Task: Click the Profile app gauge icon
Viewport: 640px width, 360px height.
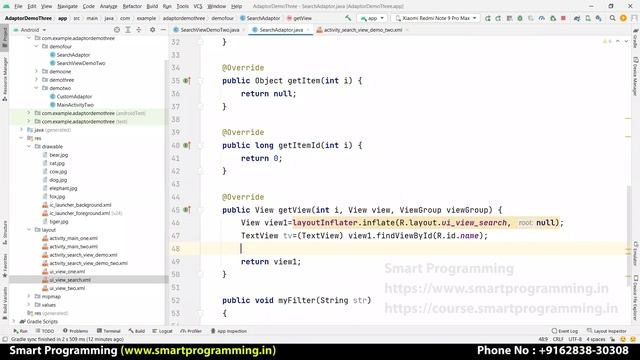Action: pyautogui.click(x=542, y=18)
